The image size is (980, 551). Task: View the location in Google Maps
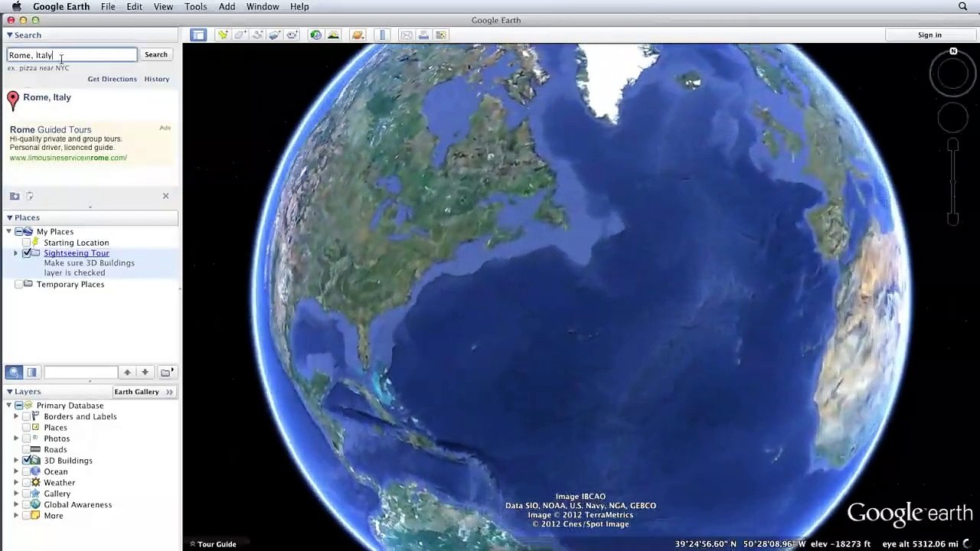pos(441,35)
